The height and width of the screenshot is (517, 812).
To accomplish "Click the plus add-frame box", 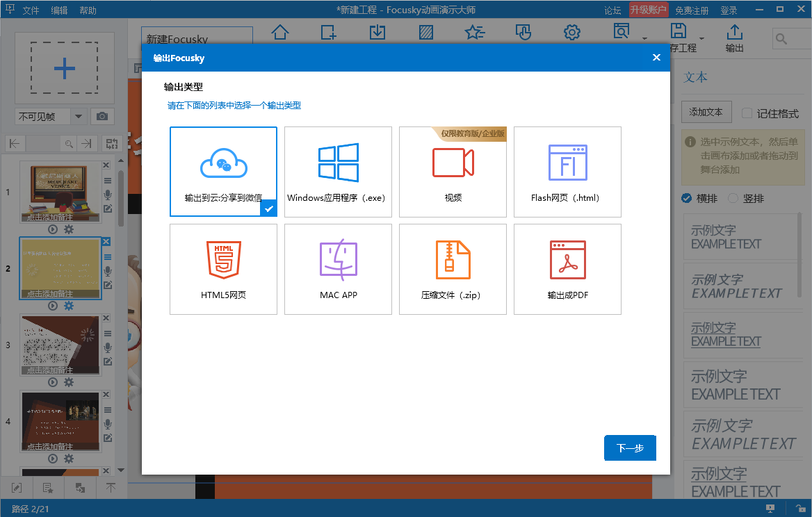I will pos(64,68).
